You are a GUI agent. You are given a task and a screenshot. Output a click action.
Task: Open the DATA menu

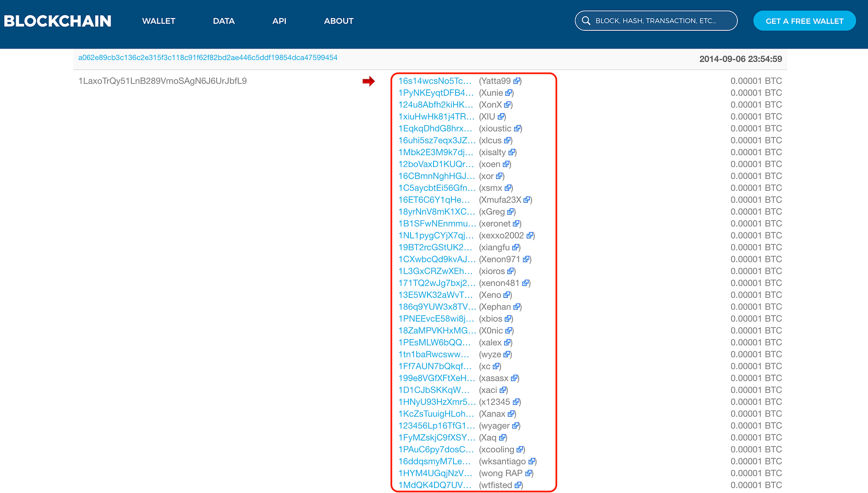tap(224, 21)
